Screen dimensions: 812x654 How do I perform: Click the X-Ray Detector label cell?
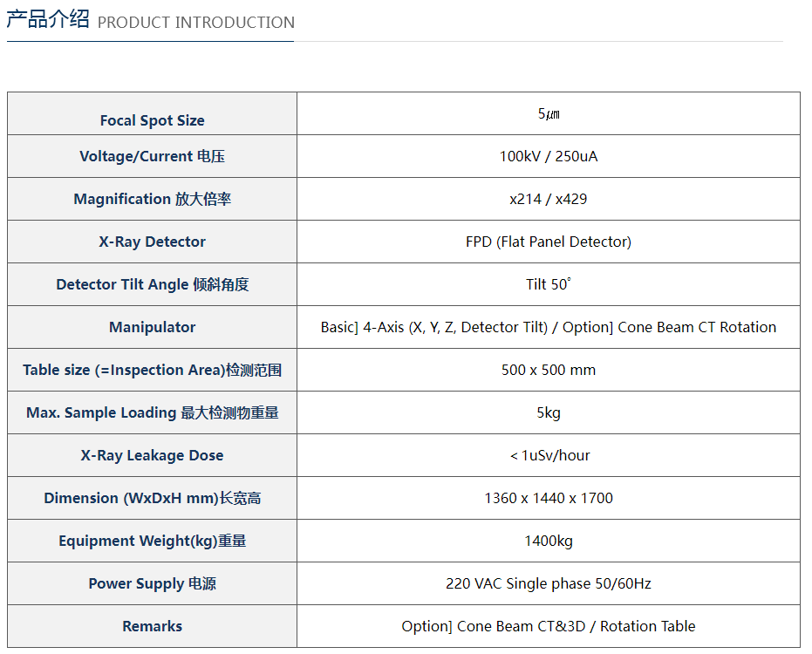click(152, 242)
